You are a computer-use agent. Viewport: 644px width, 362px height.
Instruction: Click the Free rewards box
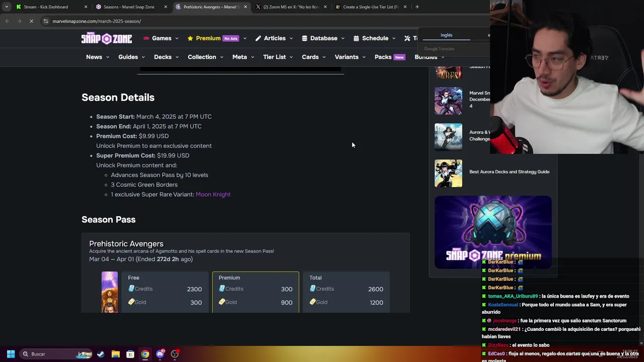[x=165, y=292]
